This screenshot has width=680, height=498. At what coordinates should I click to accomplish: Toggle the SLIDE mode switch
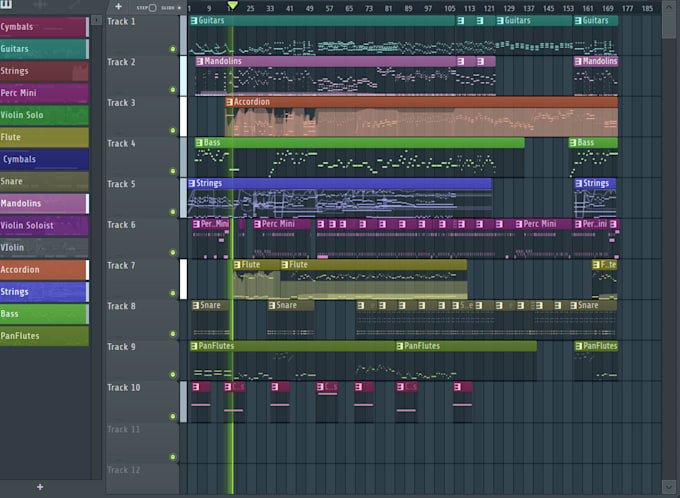[179, 8]
